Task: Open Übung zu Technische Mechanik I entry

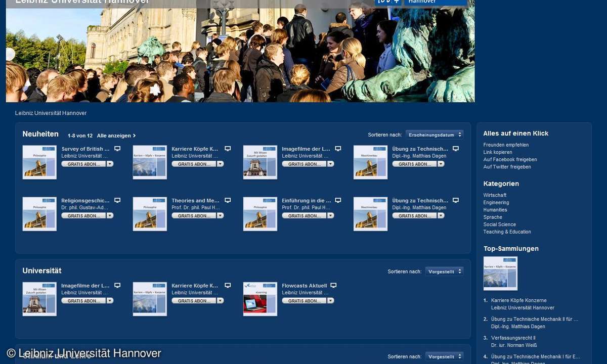Action: pos(536,356)
